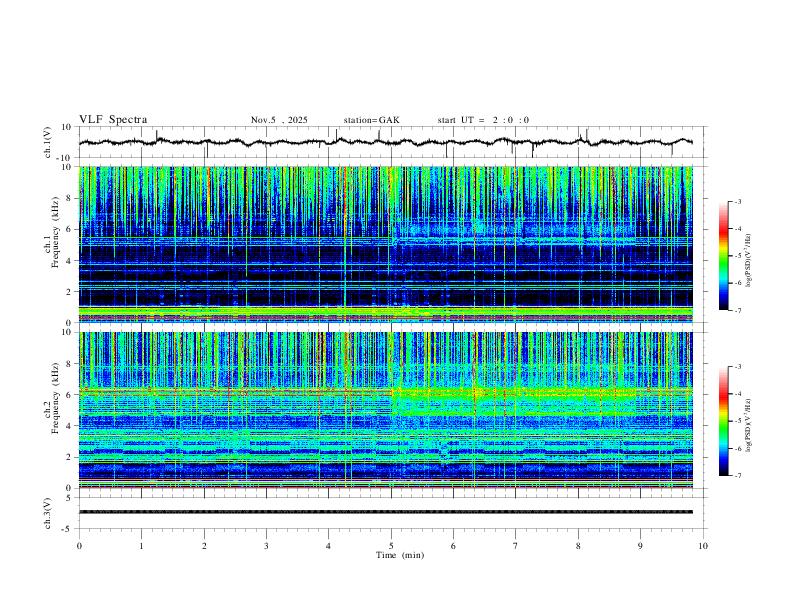
Task: Click the upper colorbar log(PSD) label
Action: coord(749,261)
